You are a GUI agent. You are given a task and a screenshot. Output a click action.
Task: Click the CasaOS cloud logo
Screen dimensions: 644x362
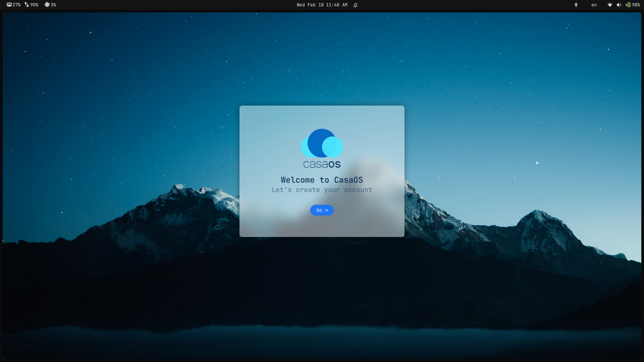(x=322, y=143)
